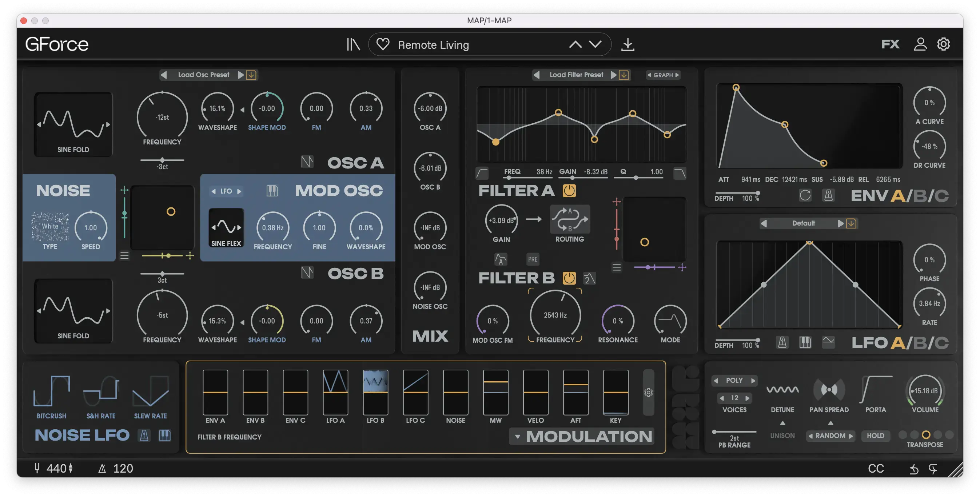Open the Default LFO preset selector
The width and height of the screenshot is (980, 497).
point(803,223)
